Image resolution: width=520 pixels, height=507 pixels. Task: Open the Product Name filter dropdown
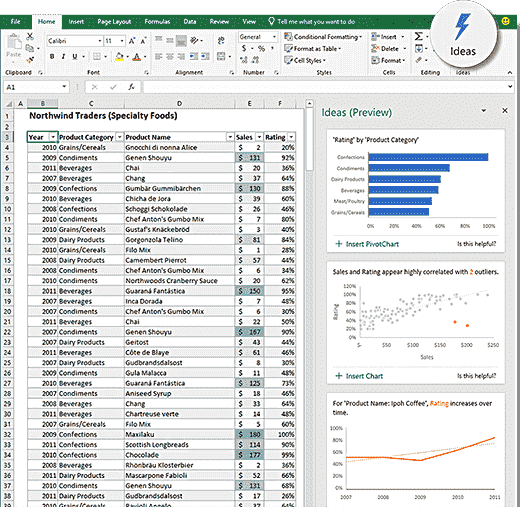pyautogui.click(x=230, y=137)
